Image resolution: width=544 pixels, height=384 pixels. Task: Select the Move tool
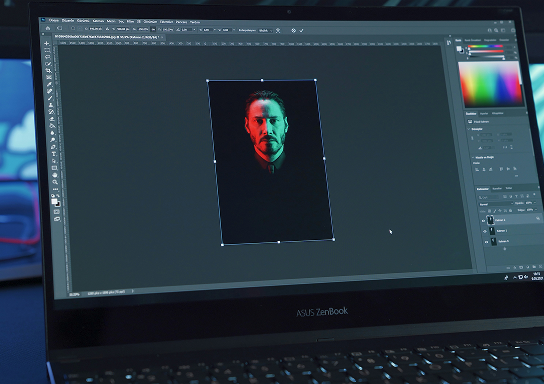[46, 43]
